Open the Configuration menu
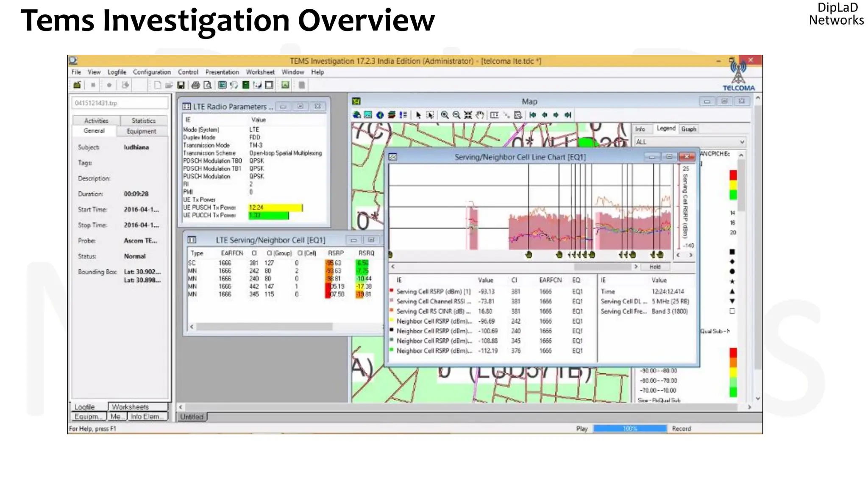868x488 pixels. (x=152, y=72)
